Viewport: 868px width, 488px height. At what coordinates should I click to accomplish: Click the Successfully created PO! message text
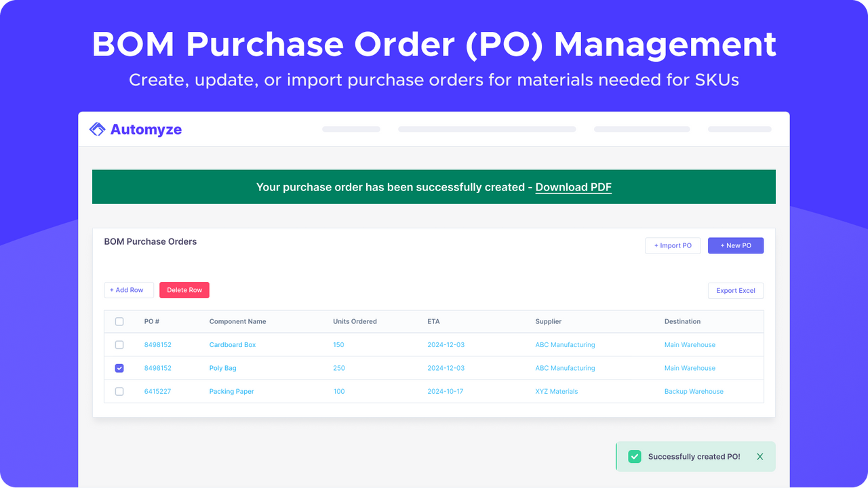(694, 457)
